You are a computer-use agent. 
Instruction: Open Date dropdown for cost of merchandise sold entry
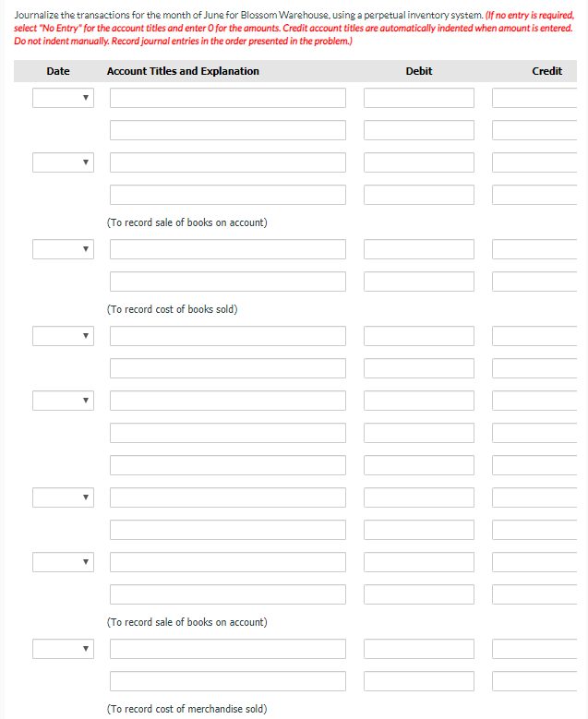63,649
